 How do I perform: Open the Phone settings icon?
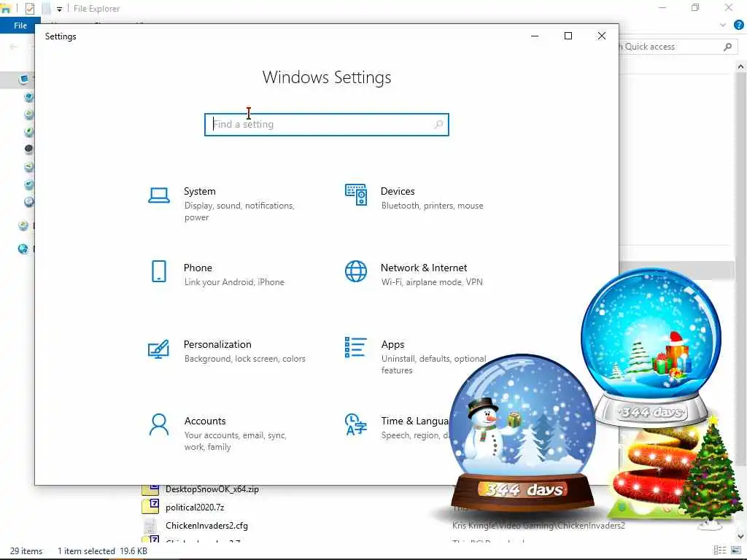pyautogui.click(x=158, y=271)
